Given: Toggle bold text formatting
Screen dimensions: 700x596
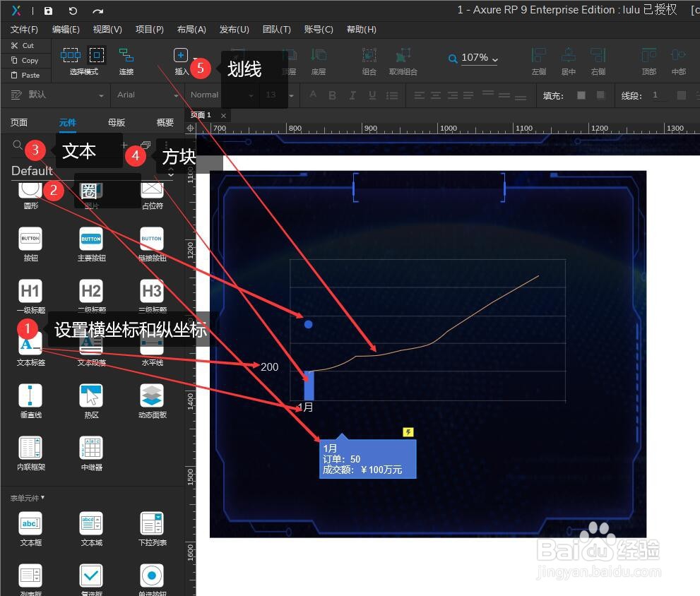Looking at the screenshot, I should (x=332, y=95).
